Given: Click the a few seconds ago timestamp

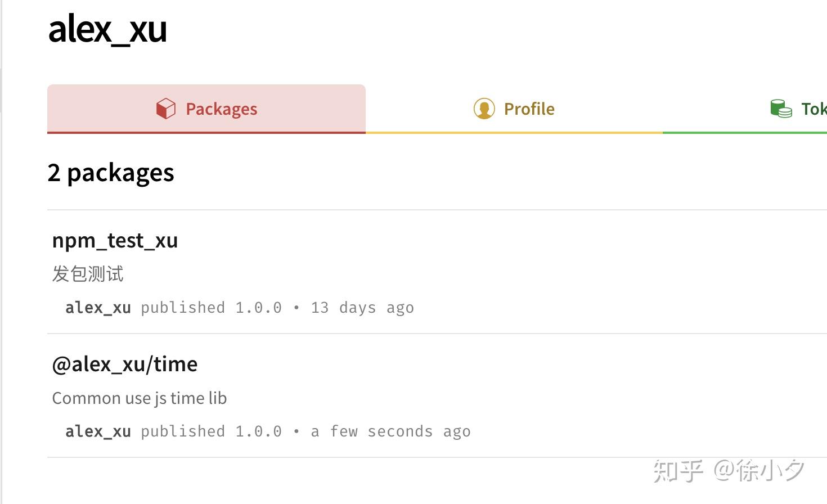Looking at the screenshot, I should [x=390, y=431].
